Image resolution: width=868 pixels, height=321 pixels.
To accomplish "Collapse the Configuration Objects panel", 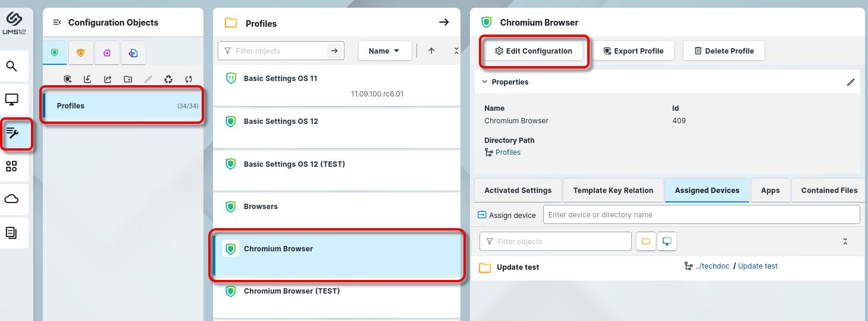I will pos(57,23).
